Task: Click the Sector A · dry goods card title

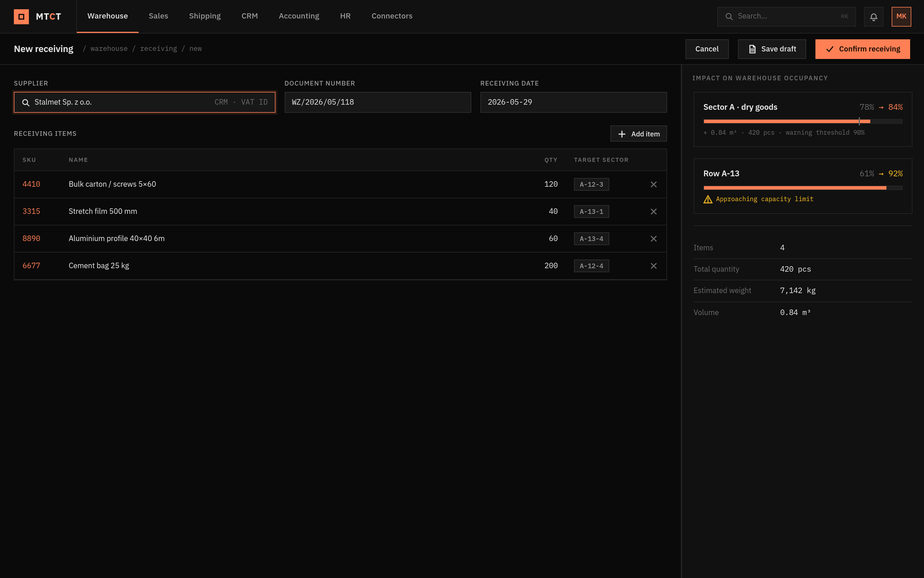Action: point(740,107)
